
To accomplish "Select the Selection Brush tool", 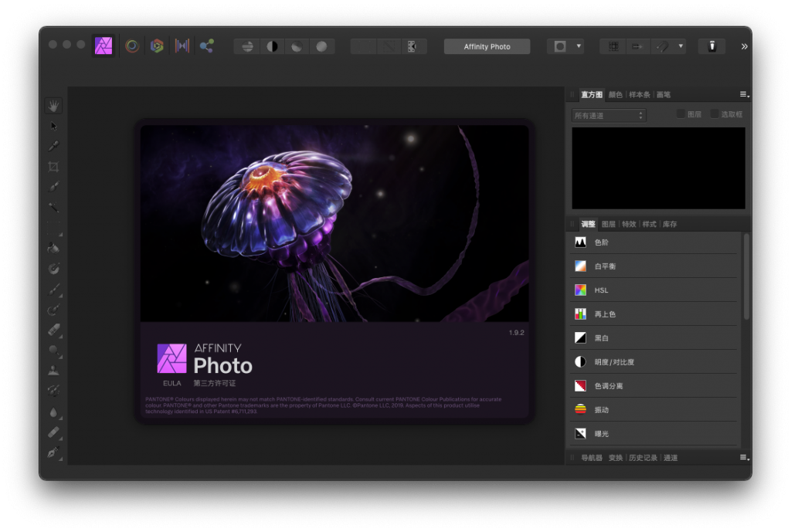I will [53, 187].
